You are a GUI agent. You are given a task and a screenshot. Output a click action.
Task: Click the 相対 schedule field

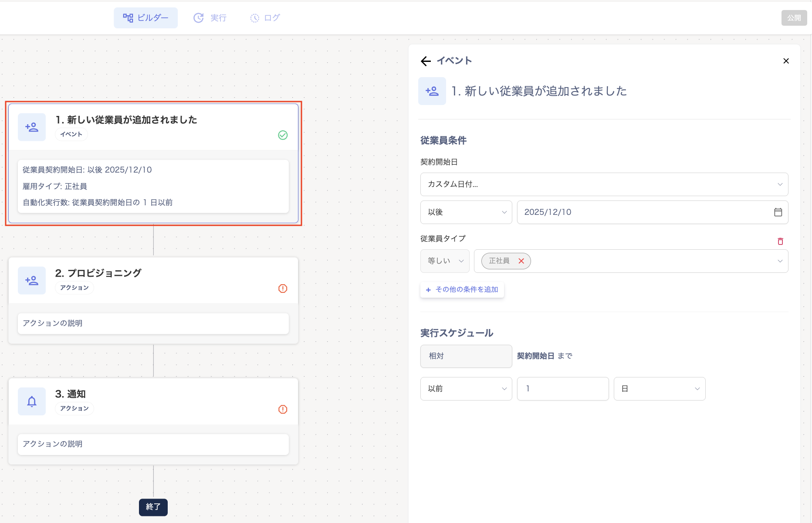click(x=466, y=356)
